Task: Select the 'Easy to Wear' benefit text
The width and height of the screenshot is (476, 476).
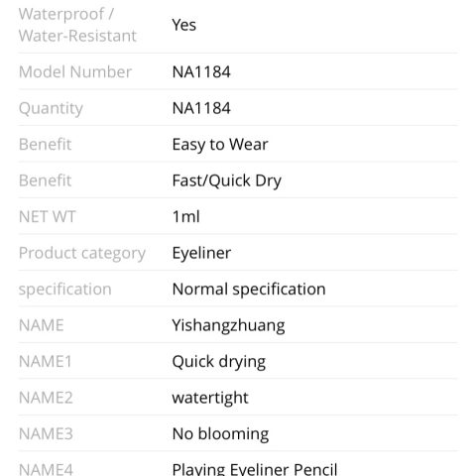Action: [x=220, y=145]
